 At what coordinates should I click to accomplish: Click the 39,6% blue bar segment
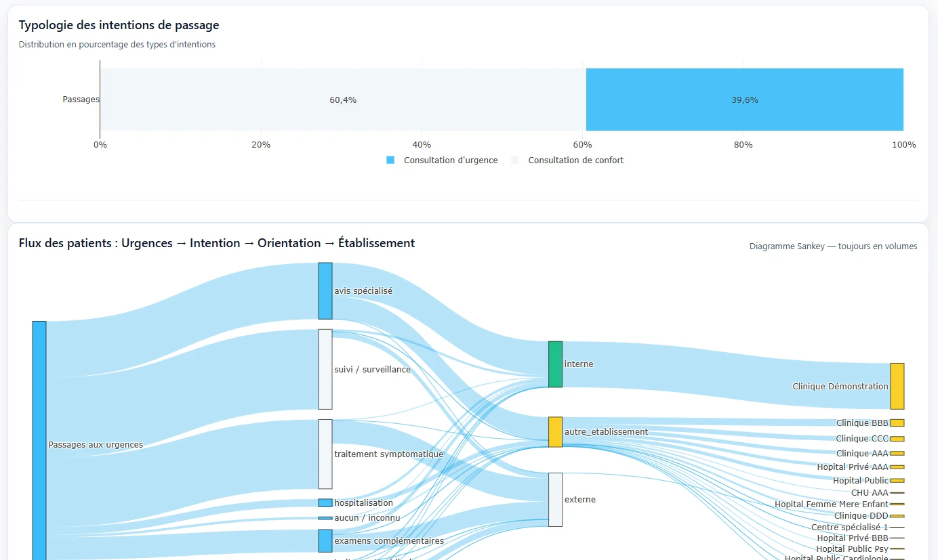744,99
